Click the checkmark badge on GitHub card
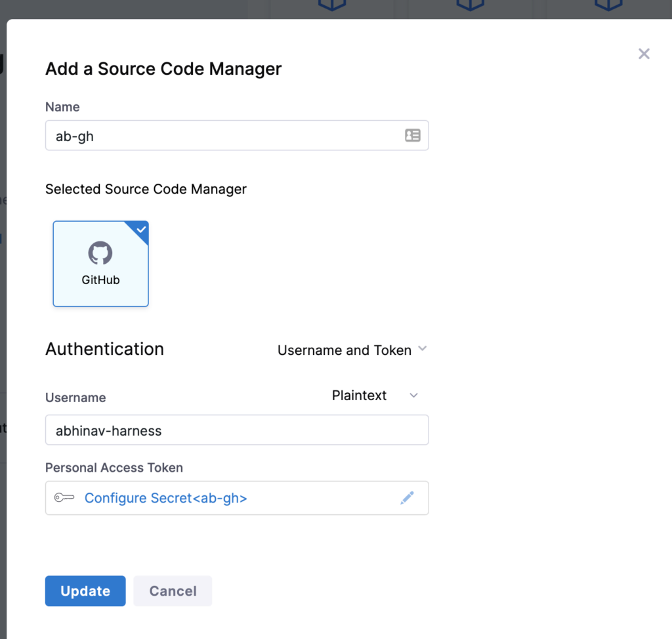The image size is (672, 639). [141, 229]
